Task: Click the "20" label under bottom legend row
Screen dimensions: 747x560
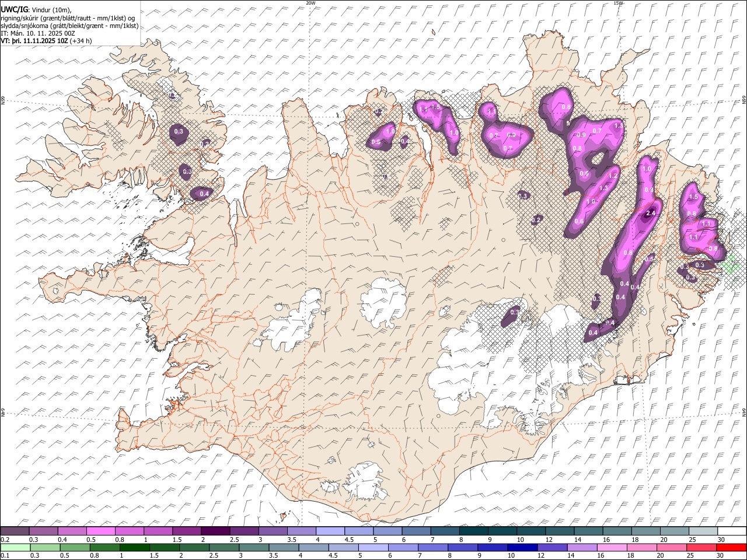Action: tap(659, 555)
